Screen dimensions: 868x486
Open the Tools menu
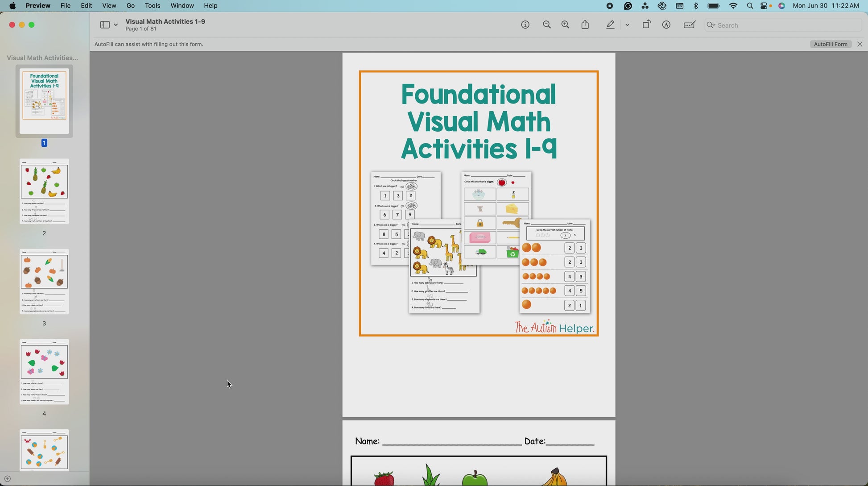click(152, 6)
